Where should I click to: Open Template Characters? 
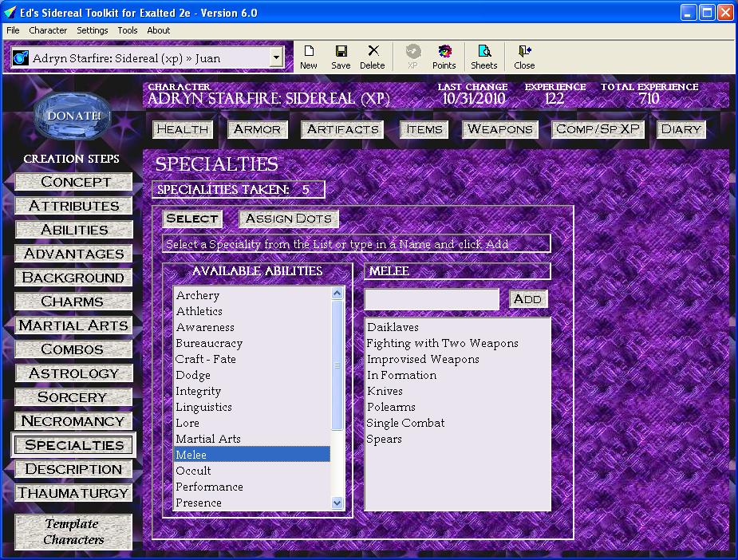tap(73, 532)
